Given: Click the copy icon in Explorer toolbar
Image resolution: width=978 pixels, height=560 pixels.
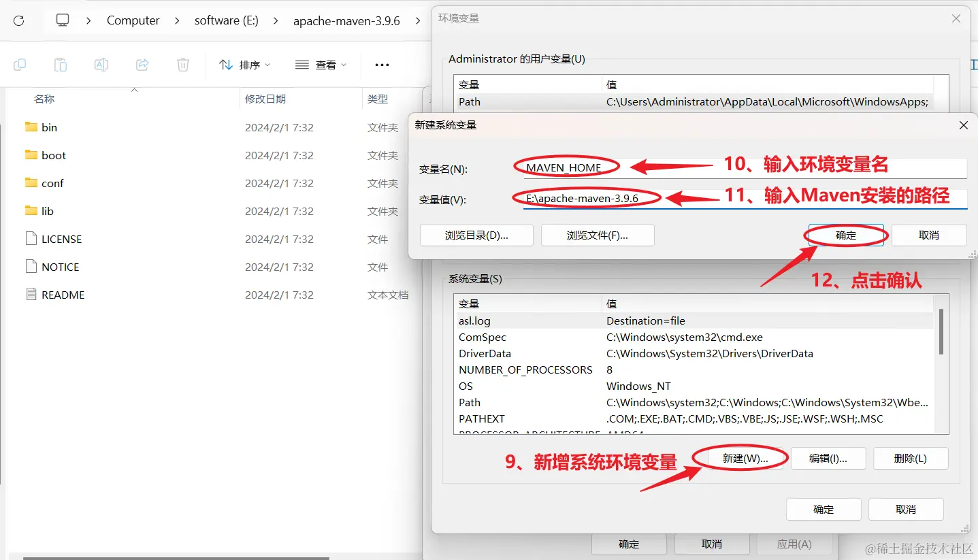Looking at the screenshot, I should point(20,65).
